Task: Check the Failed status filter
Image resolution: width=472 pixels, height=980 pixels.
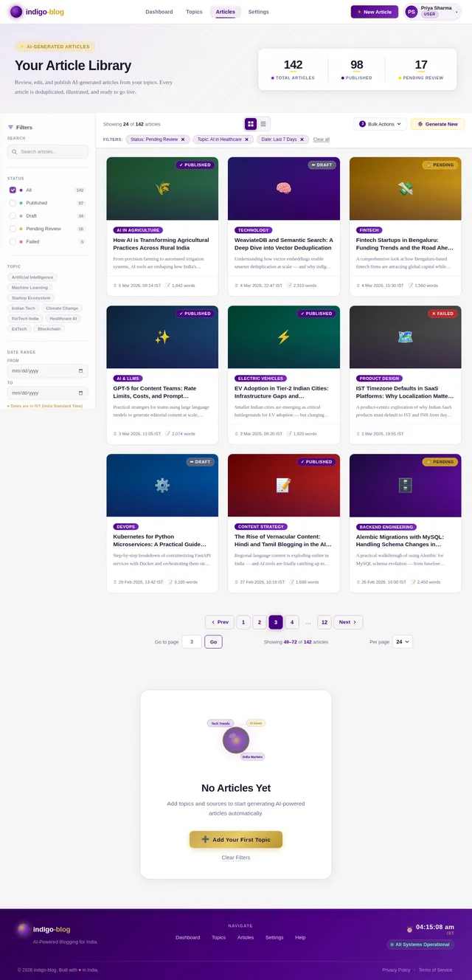Action: click(13, 241)
